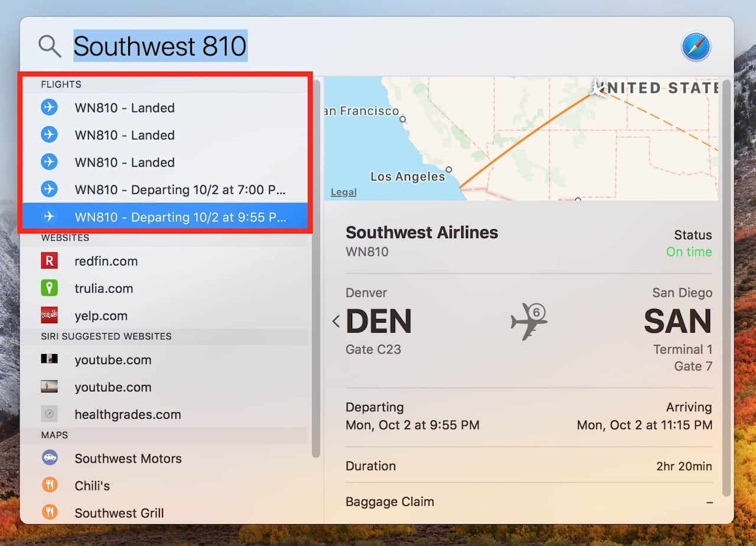The width and height of the screenshot is (756, 546).
Task: Click the Terminal 1 text
Action: pyautogui.click(x=682, y=349)
